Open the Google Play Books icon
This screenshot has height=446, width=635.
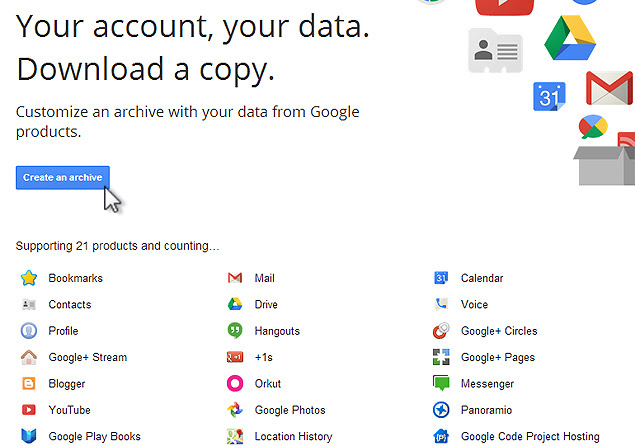29,436
